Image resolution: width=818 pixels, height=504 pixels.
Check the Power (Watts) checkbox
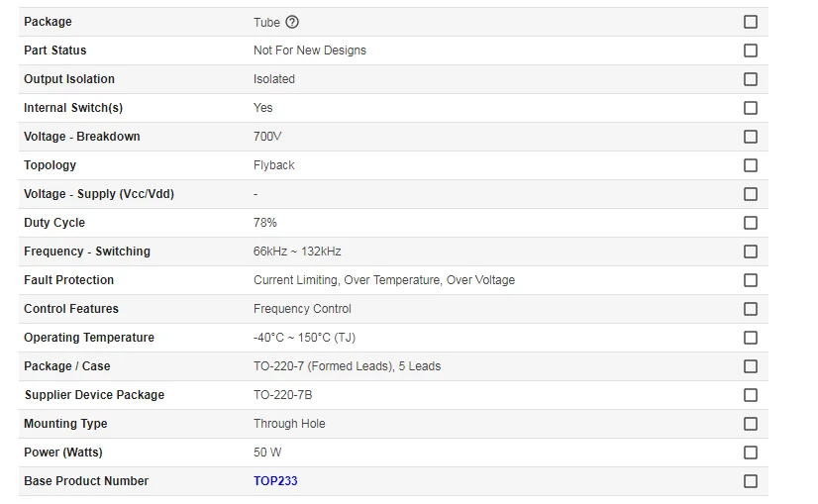point(751,453)
